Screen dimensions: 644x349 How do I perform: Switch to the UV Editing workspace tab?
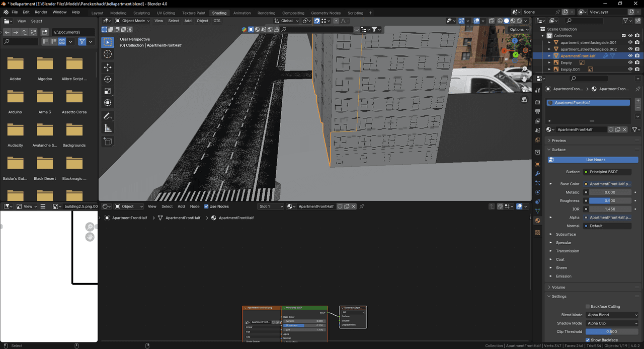[166, 13]
